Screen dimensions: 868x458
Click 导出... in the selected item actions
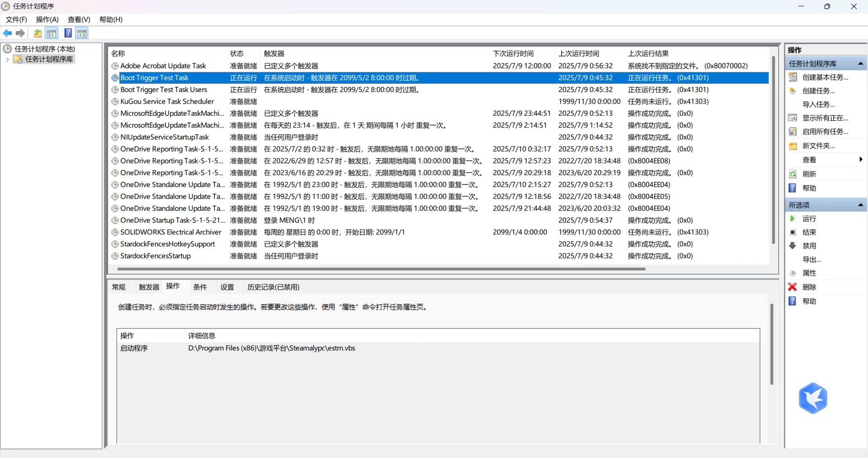pos(811,259)
